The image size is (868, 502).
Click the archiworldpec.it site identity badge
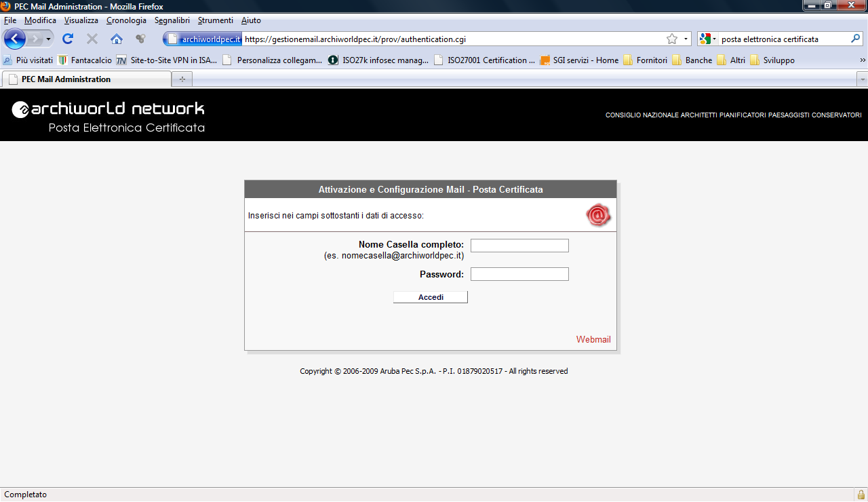click(x=203, y=39)
